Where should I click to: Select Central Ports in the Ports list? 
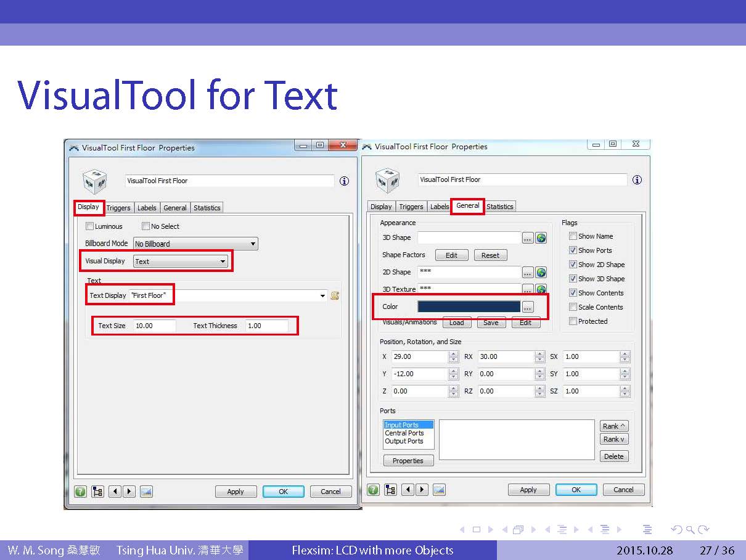pos(404,433)
